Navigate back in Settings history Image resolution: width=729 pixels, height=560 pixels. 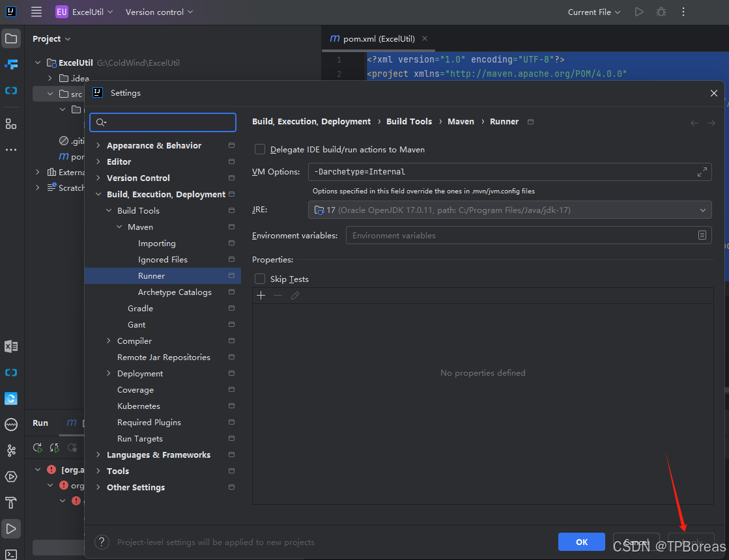(694, 122)
